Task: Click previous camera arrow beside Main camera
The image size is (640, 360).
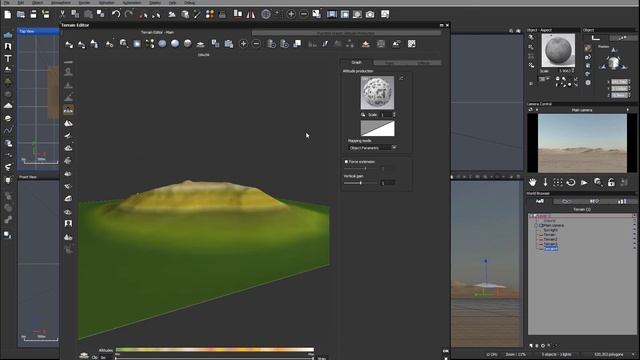Action: pos(537,110)
